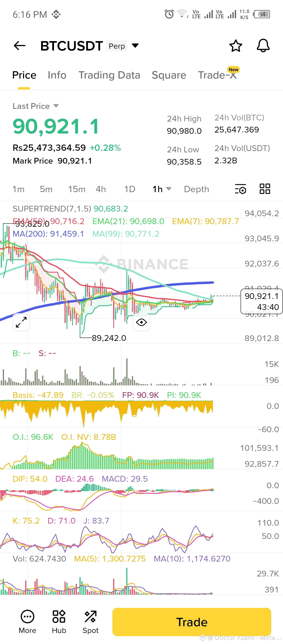Open chart indicator settings icon
The image size is (283, 644).
(x=240, y=189)
